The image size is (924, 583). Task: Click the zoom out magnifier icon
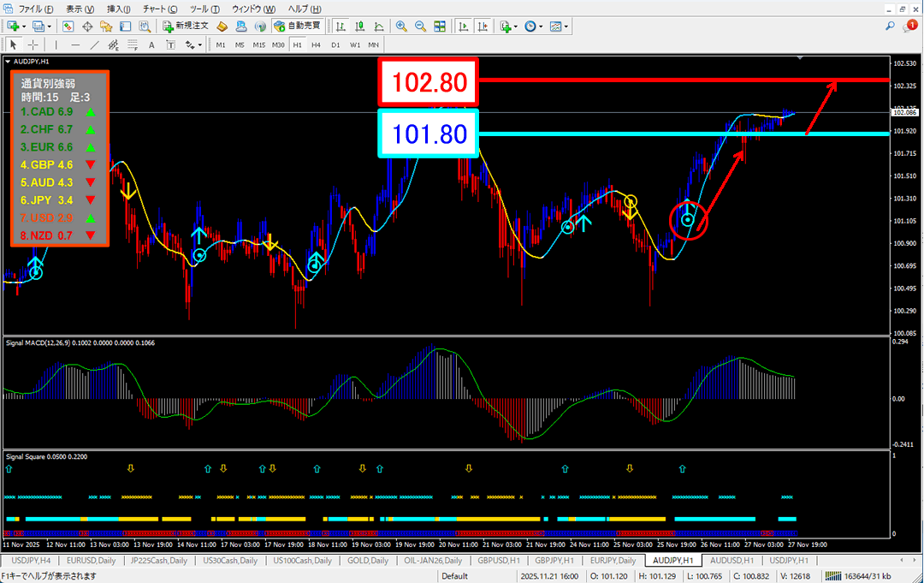coord(420,27)
